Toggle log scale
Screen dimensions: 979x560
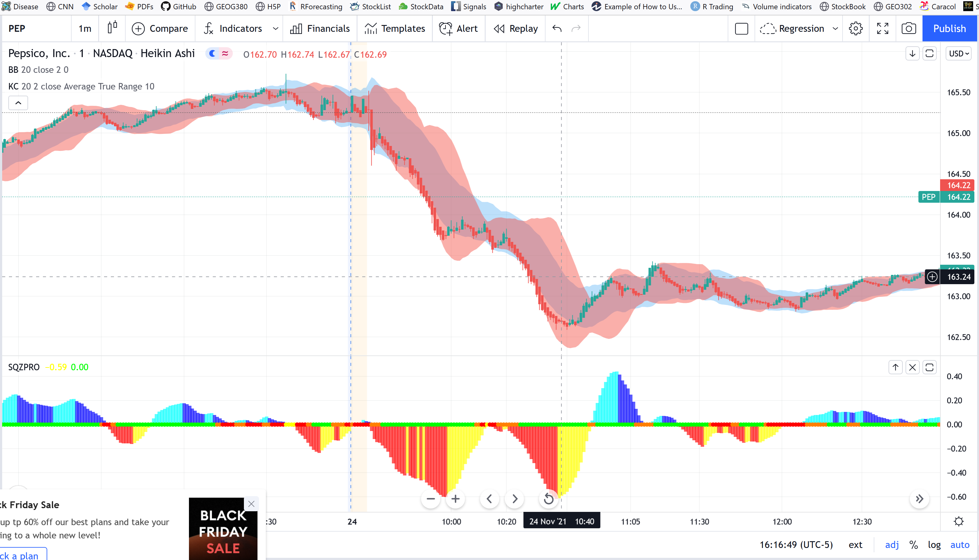(x=934, y=545)
